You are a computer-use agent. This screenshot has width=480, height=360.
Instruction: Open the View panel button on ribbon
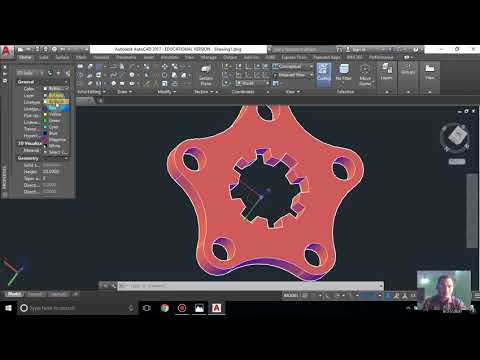tap(430, 72)
